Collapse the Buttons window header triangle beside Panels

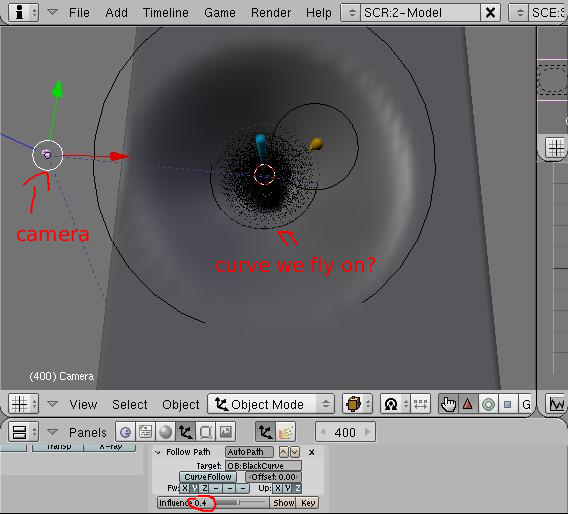click(x=53, y=431)
